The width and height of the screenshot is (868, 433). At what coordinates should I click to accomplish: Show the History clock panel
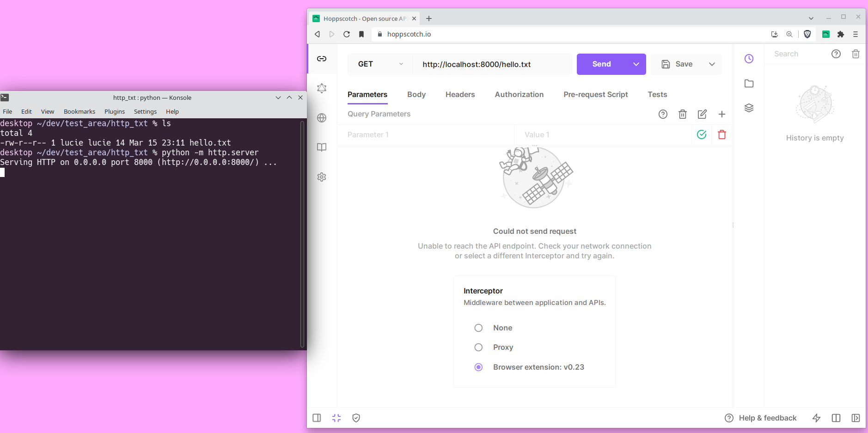click(x=749, y=59)
